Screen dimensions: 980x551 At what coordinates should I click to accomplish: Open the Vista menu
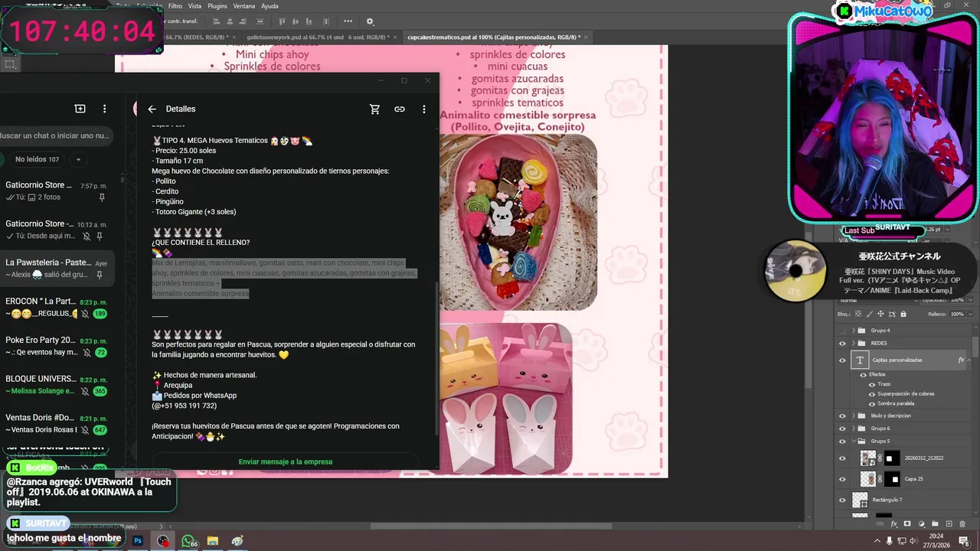(194, 6)
